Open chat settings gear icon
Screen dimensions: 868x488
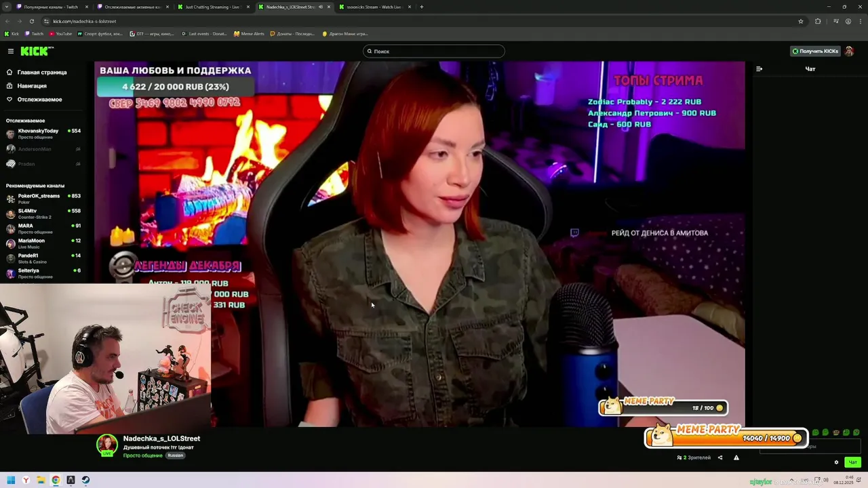(x=836, y=462)
